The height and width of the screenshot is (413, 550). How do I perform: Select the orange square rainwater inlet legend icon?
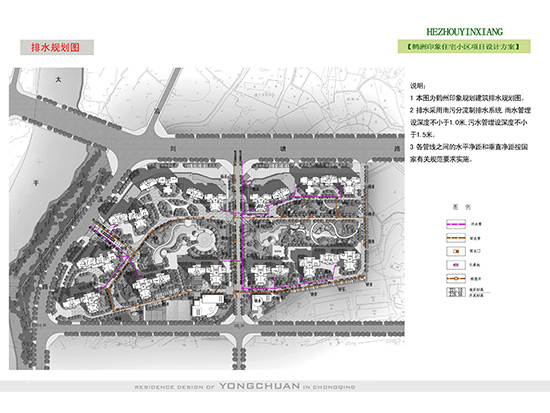(456, 251)
